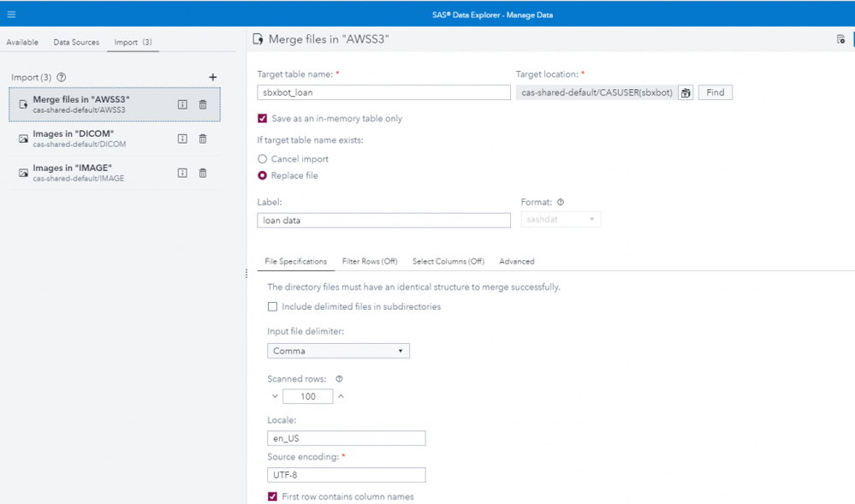Open the hamburger navigation menu
This screenshot has height=504, width=855.
[11, 15]
